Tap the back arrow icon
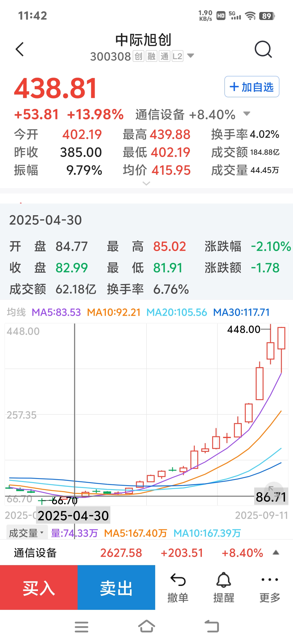The height and width of the screenshot is (644, 293). [x=20, y=49]
